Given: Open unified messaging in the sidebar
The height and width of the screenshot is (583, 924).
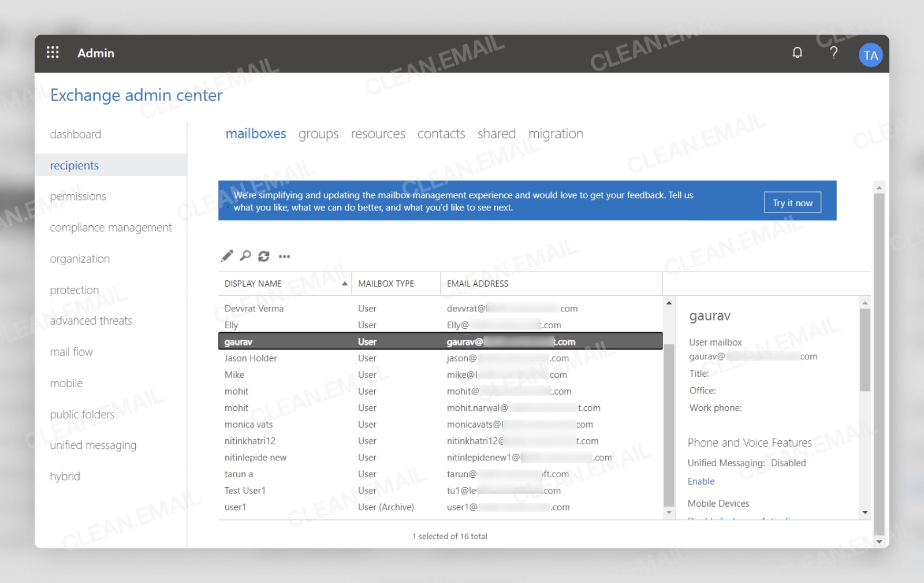Looking at the screenshot, I should tap(93, 445).
